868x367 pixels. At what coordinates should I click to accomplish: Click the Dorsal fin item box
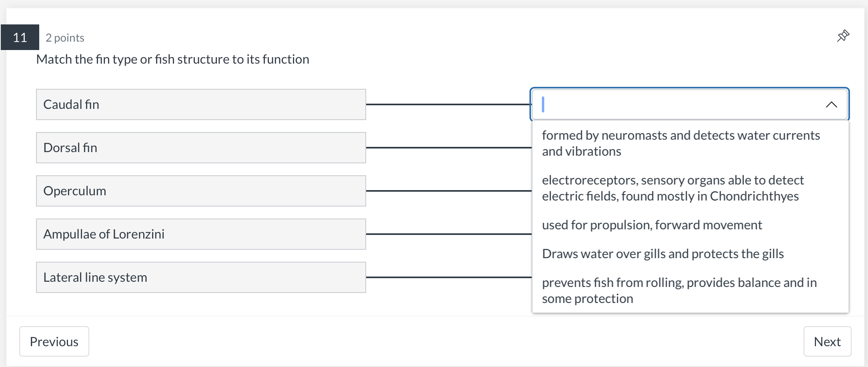click(x=200, y=148)
